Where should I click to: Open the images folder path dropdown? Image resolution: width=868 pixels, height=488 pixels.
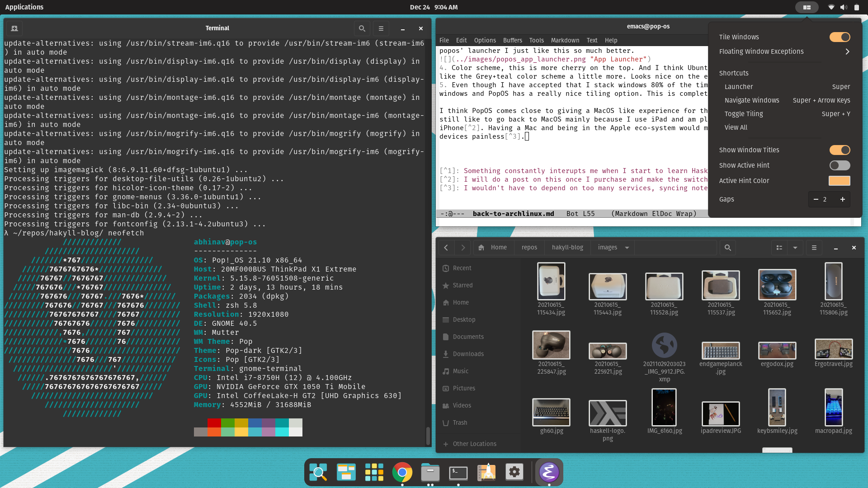coord(627,248)
